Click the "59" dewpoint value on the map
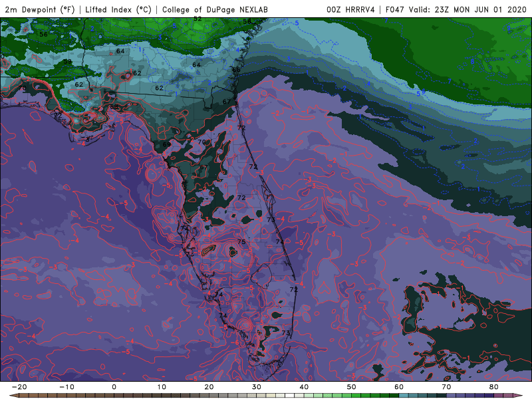 point(68,61)
